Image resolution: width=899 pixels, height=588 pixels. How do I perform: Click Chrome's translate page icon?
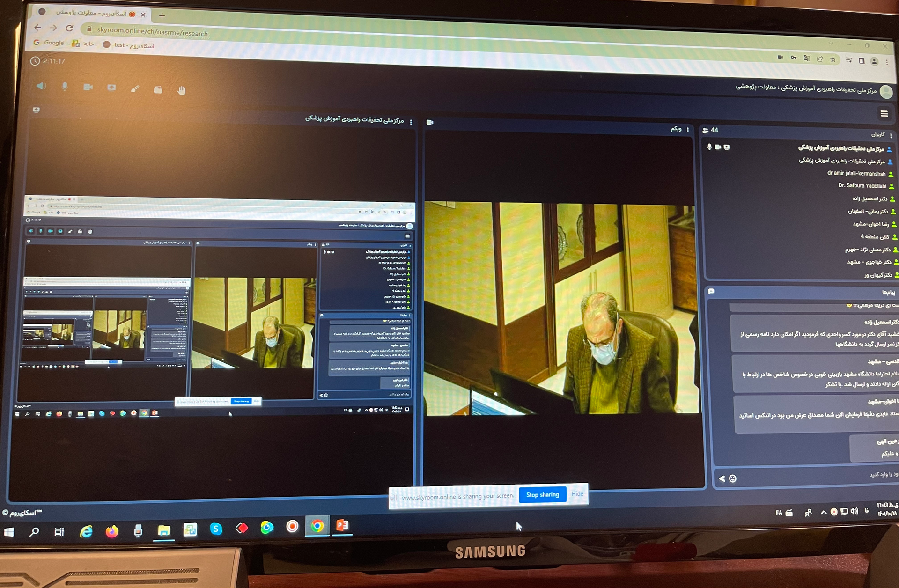[x=807, y=59]
